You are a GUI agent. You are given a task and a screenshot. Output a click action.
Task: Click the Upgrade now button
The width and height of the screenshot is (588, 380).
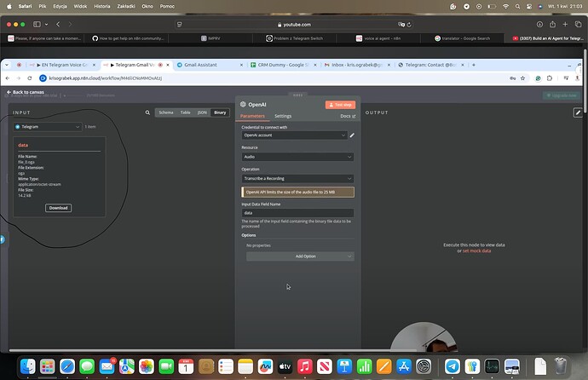tap(562, 95)
